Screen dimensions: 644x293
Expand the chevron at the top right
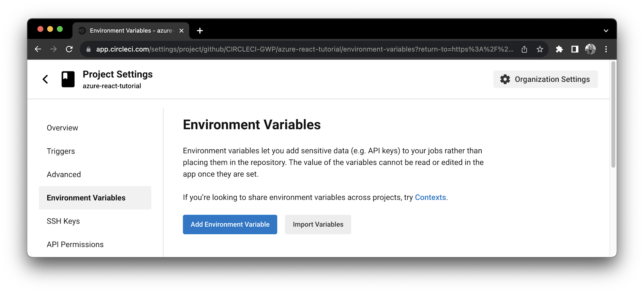click(x=606, y=31)
